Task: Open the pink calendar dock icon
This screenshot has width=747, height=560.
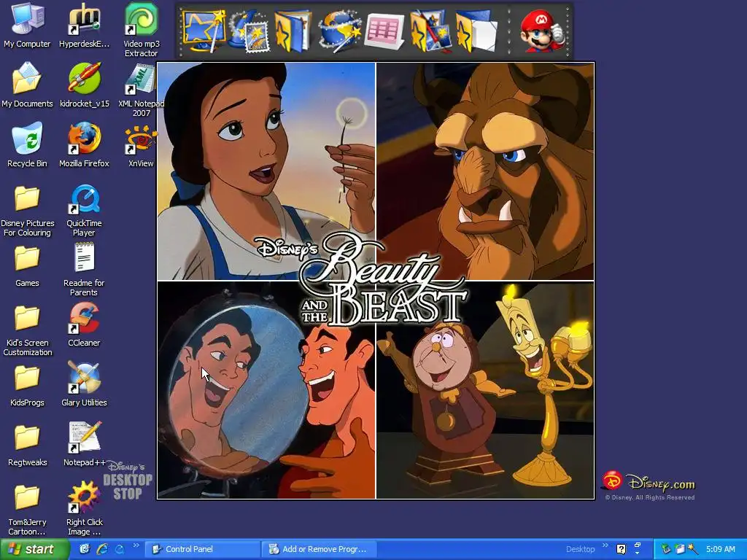Action: tap(384, 31)
